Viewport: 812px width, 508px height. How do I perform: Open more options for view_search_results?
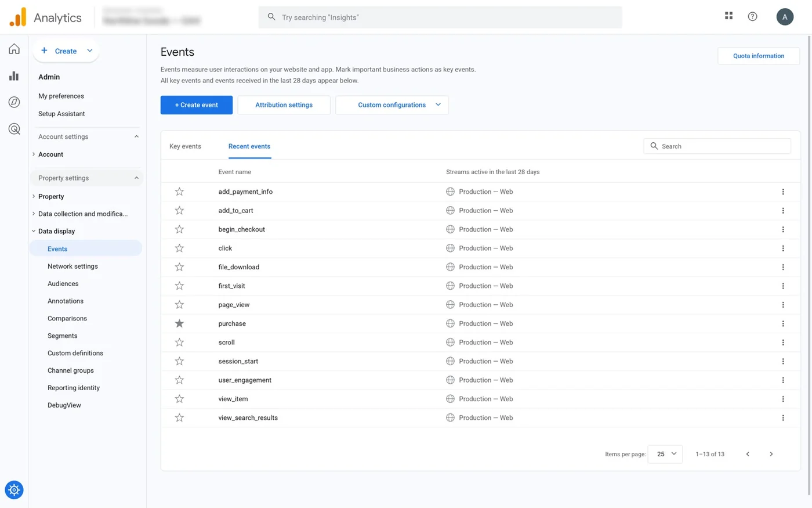(x=783, y=418)
